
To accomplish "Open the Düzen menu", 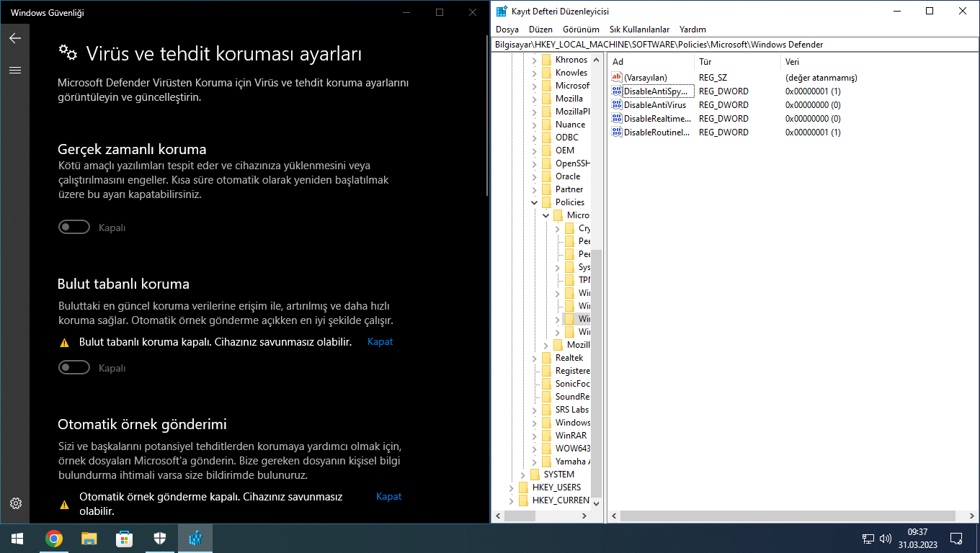I will pos(540,30).
